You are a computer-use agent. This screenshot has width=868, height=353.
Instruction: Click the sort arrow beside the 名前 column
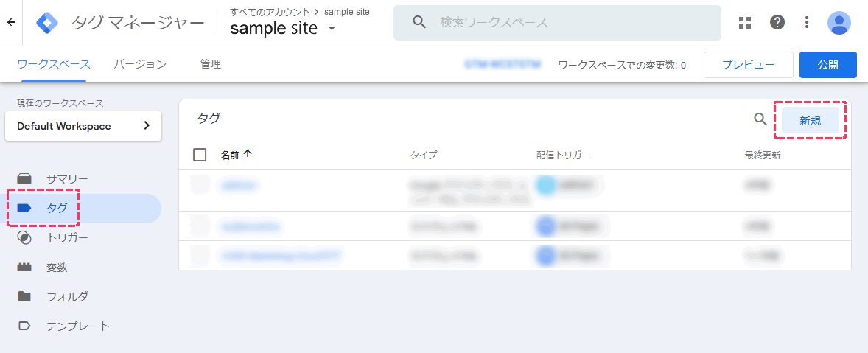(248, 154)
